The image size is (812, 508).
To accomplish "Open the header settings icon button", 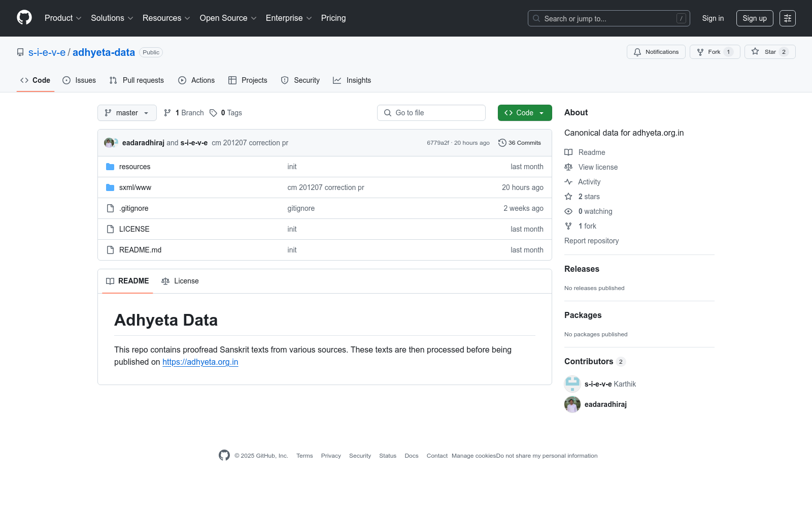I will pyautogui.click(x=788, y=18).
